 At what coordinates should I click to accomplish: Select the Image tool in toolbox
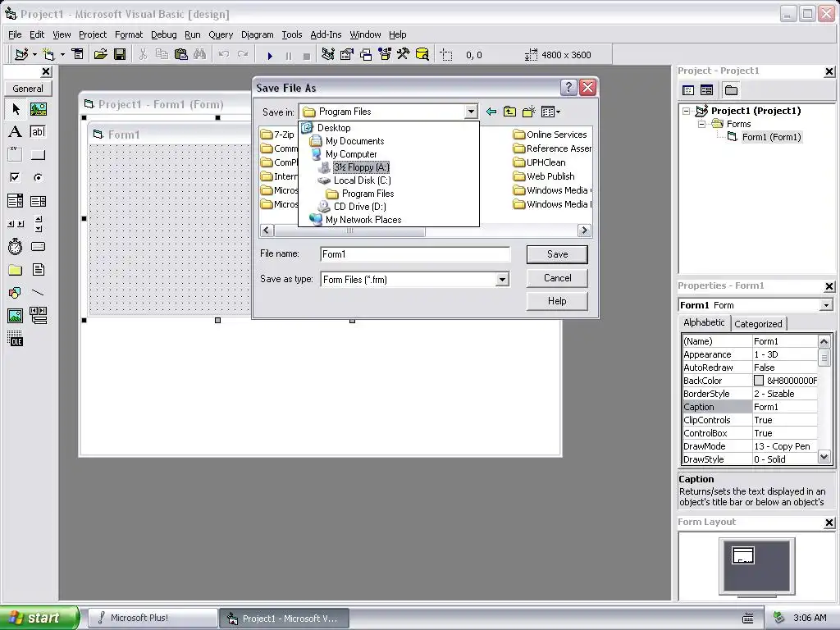(16, 316)
